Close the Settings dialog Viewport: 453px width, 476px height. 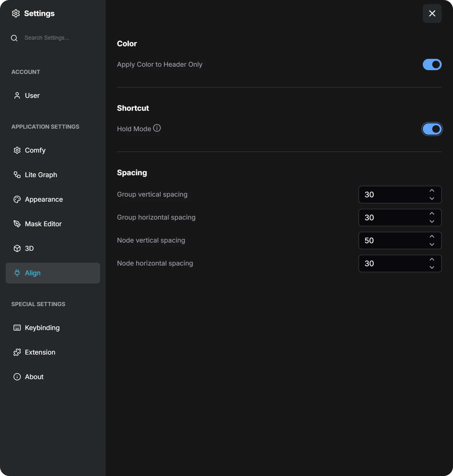point(432,14)
